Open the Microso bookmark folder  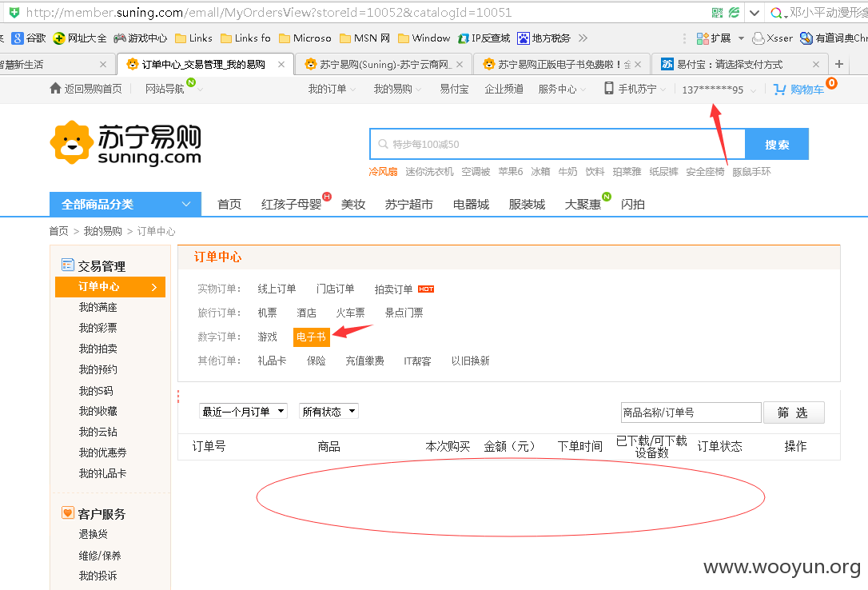point(305,38)
